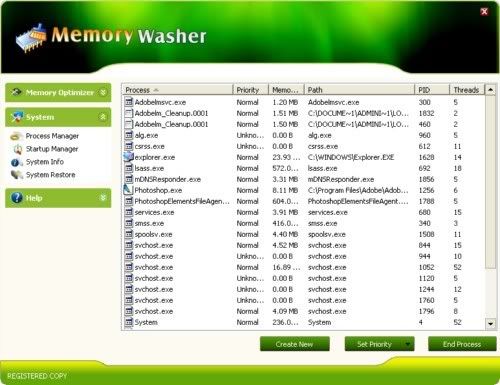Click the PID 1256 cell
The width and height of the screenshot is (500, 385).
[x=426, y=190]
